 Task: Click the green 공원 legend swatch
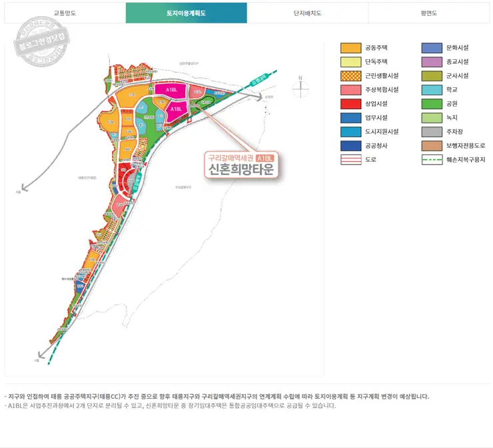coord(432,104)
